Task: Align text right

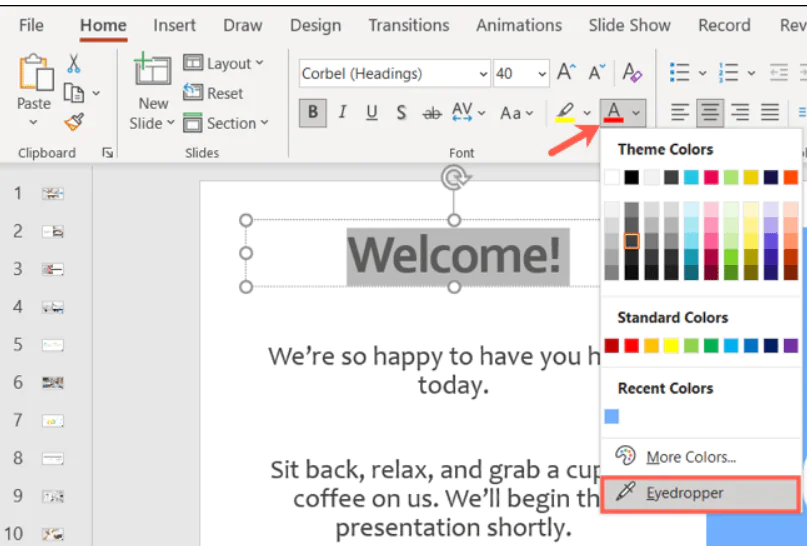Action: [x=740, y=112]
